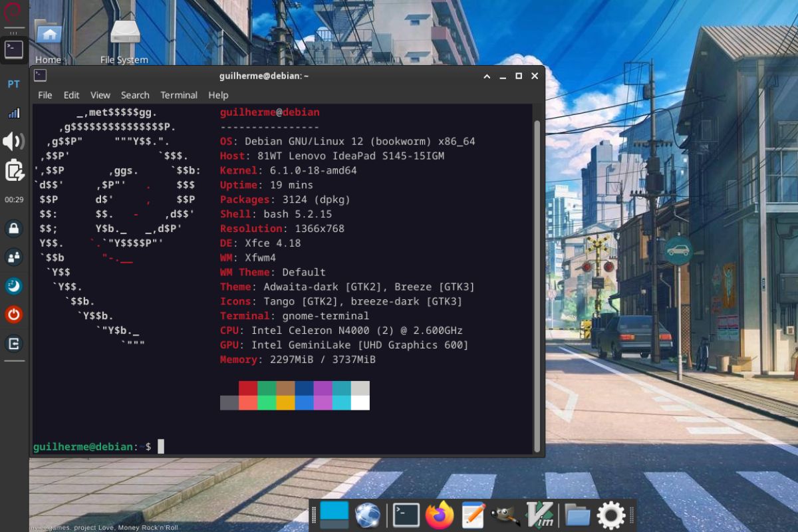Click the Packages line 3124 (dpkg)

pyautogui.click(x=285, y=200)
